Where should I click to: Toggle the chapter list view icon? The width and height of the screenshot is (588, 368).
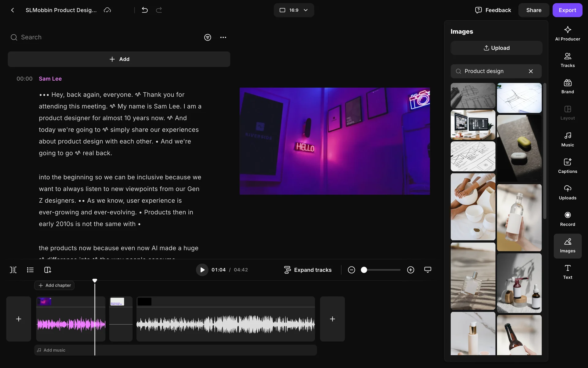(30, 270)
